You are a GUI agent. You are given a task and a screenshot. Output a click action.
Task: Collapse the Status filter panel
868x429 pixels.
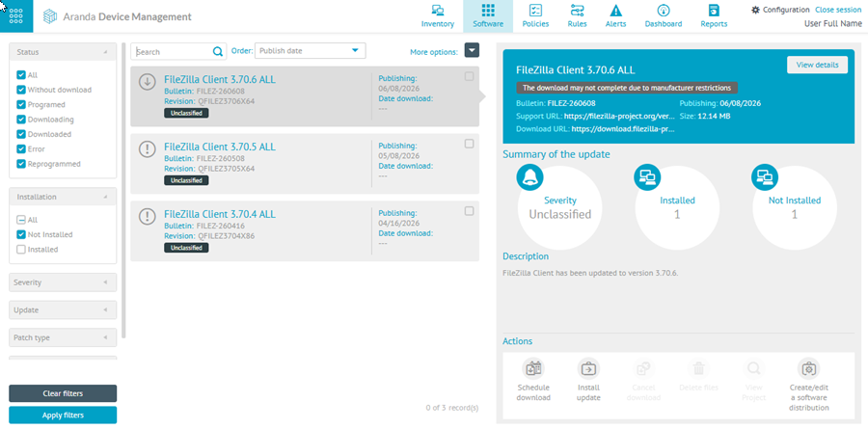point(63,52)
